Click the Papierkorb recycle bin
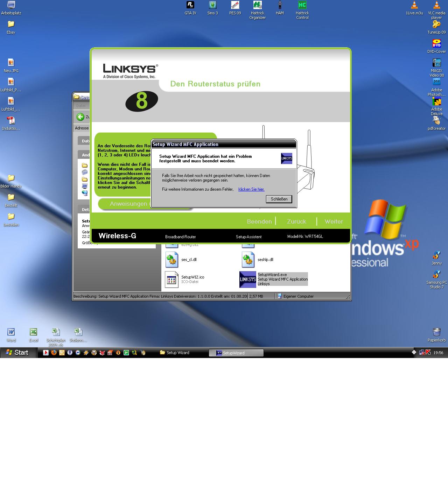The height and width of the screenshot is (494, 448). tap(436, 335)
